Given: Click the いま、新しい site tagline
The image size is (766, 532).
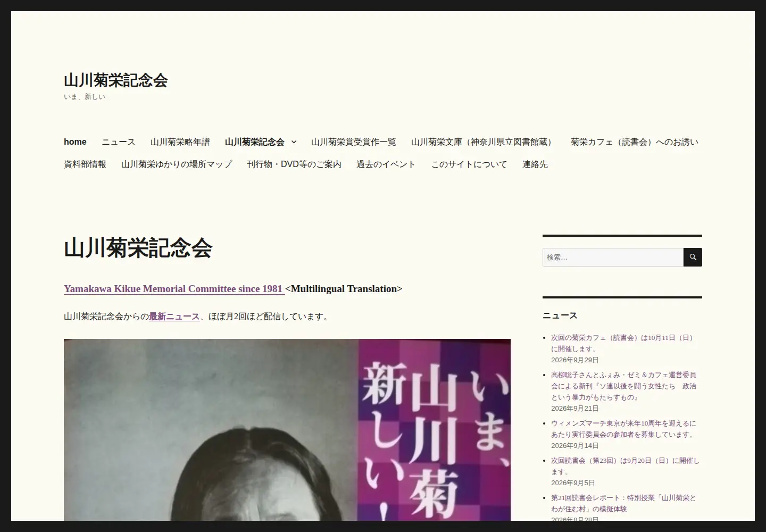Looking at the screenshot, I should click(x=85, y=97).
